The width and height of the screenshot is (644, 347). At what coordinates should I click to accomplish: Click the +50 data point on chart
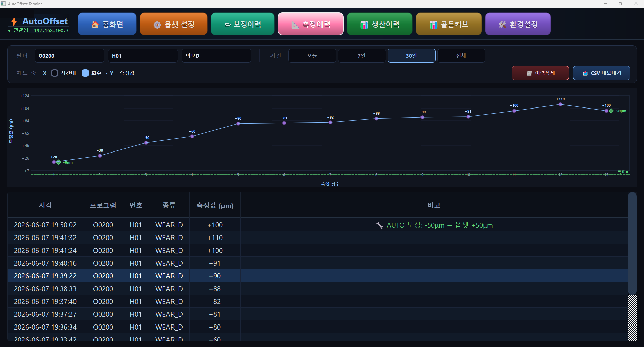point(146,143)
